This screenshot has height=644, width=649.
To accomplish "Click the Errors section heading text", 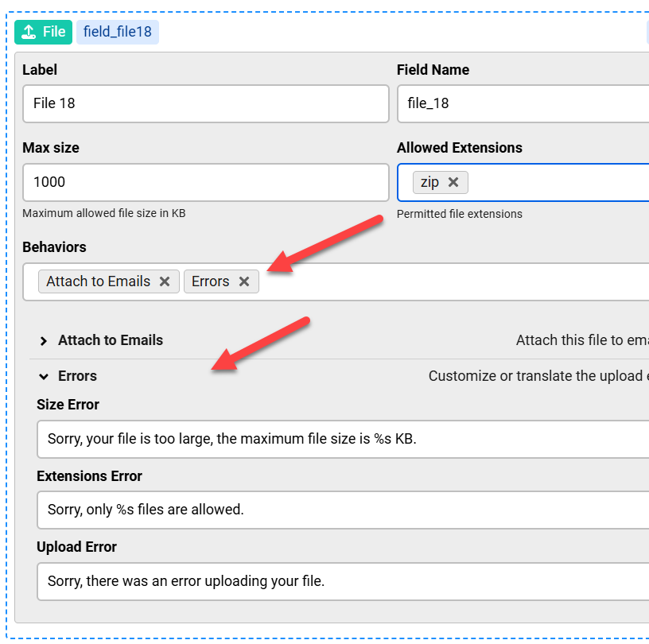I will coord(77,376).
